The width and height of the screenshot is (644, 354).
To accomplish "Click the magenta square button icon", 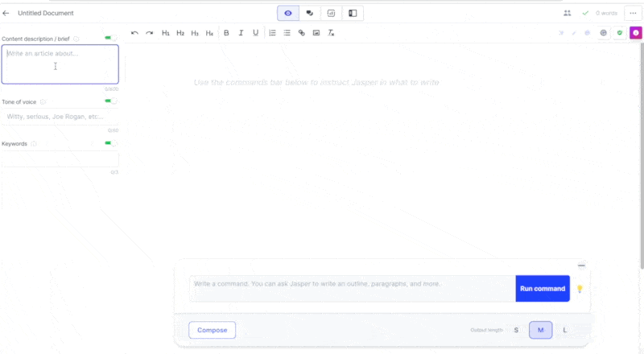I will click(636, 33).
